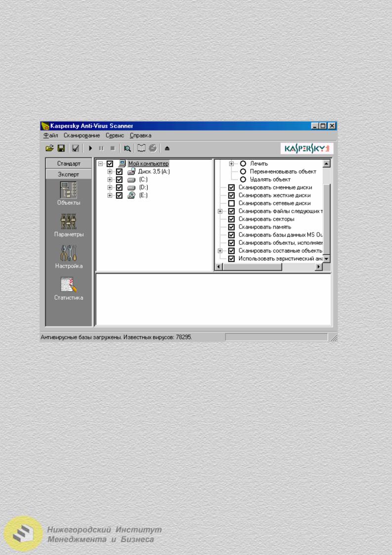Select the Лечить radio button
The height and width of the screenshot is (555, 392).
243,164
